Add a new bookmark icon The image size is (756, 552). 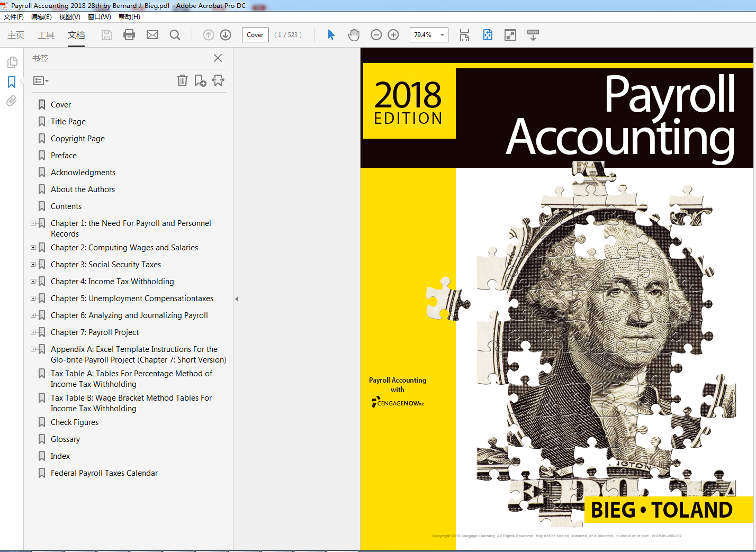click(x=200, y=80)
